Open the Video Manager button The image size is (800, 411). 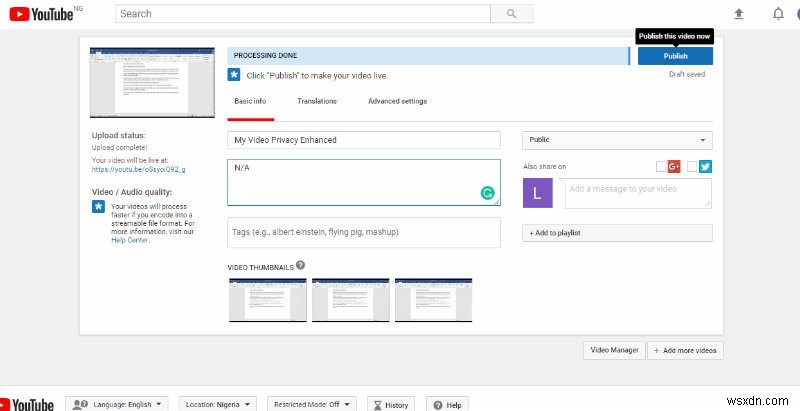pos(614,350)
